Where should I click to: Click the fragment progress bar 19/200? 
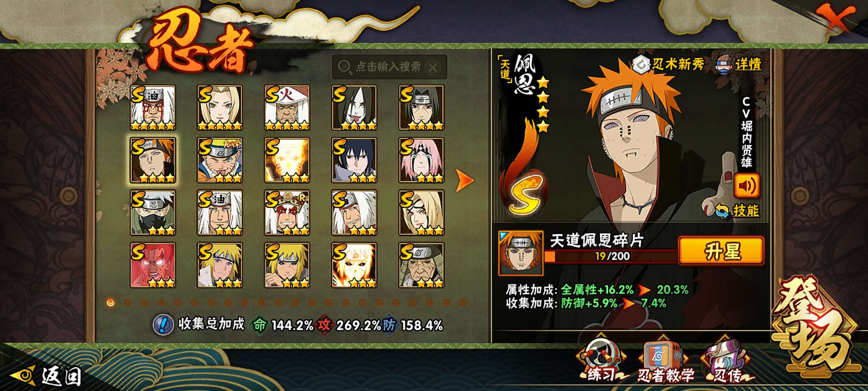[x=611, y=256]
